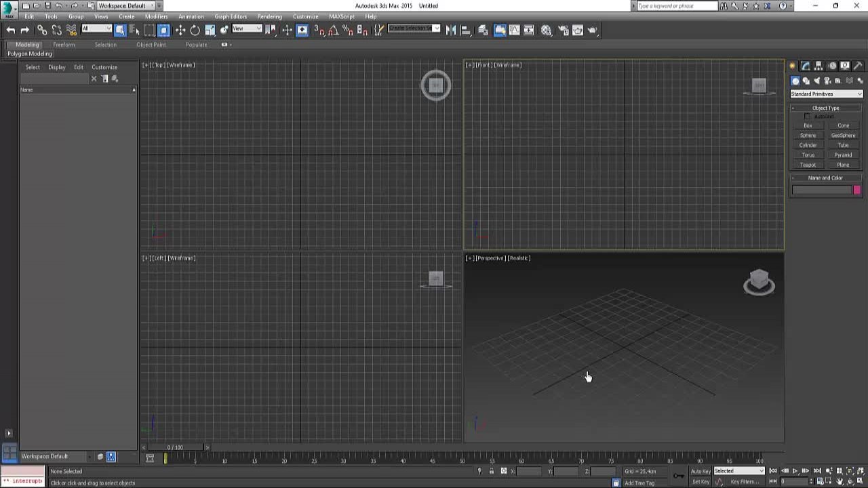This screenshot has height=488, width=868.
Task: Activate the Select and Move tool
Action: (180, 30)
